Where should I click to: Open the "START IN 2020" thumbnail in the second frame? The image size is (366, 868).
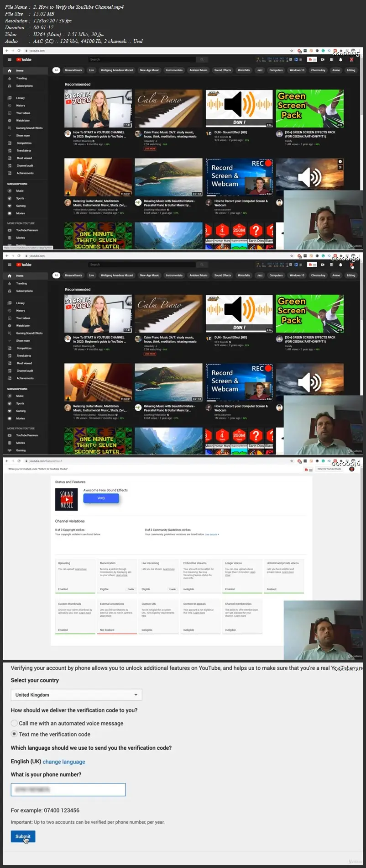tap(98, 313)
